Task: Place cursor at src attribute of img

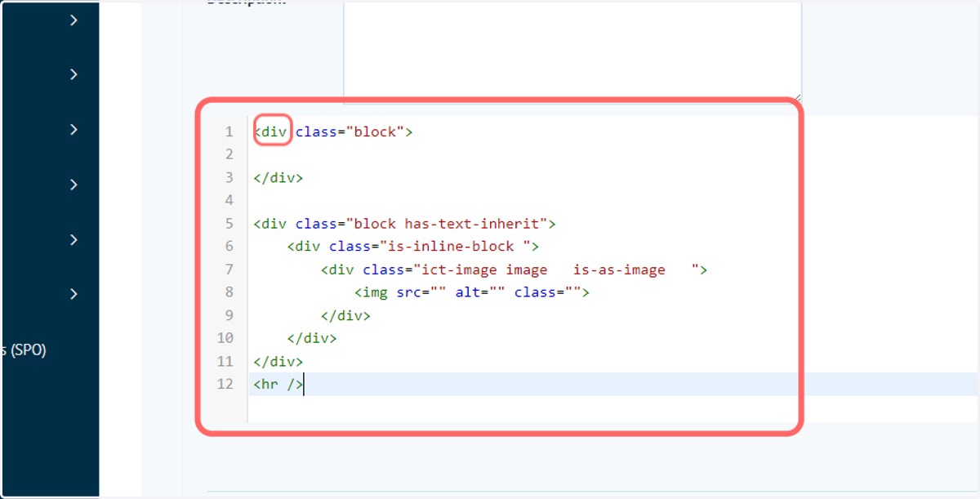Action: coord(409,292)
